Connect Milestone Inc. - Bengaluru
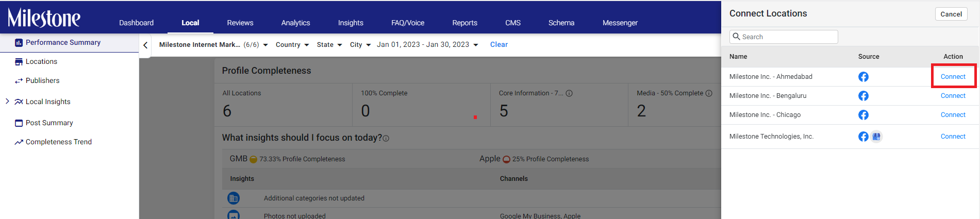This screenshot has height=219, width=980. (x=953, y=96)
